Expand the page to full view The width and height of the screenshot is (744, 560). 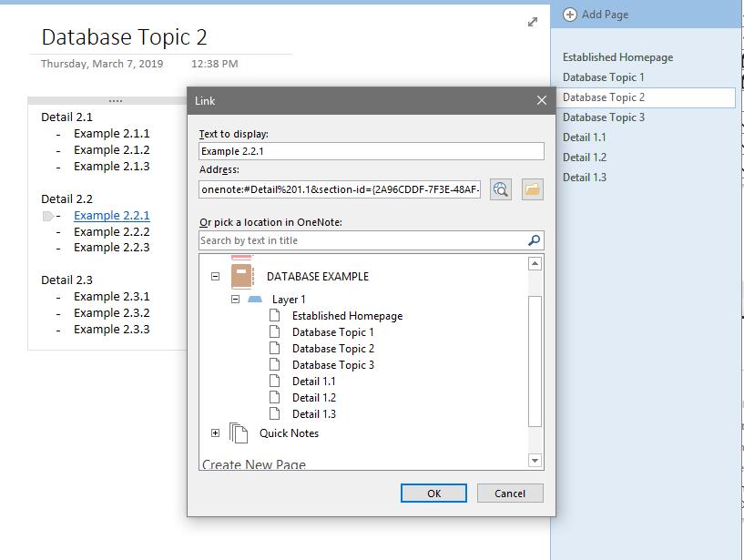[x=533, y=22]
